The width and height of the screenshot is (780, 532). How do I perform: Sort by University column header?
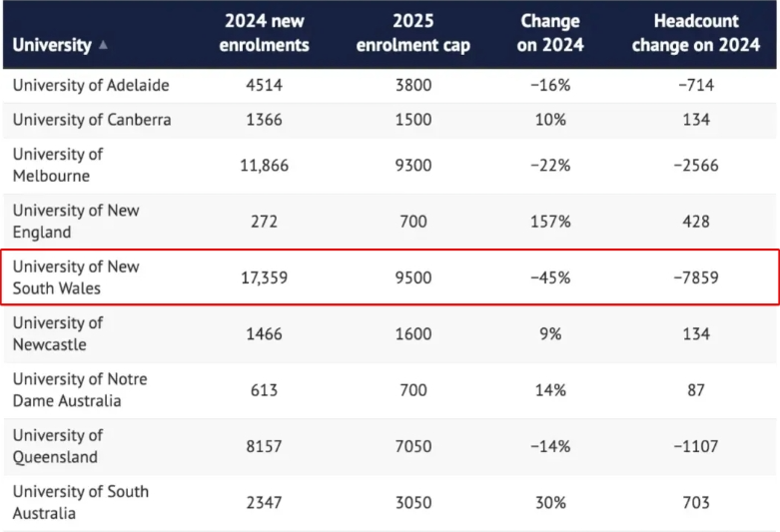tap(52, 45)
